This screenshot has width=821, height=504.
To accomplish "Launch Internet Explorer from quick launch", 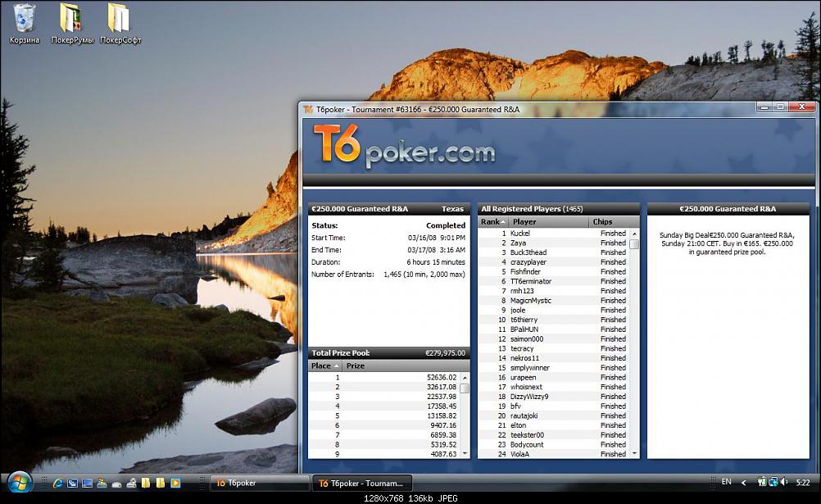I will click(x=57, y=483).
